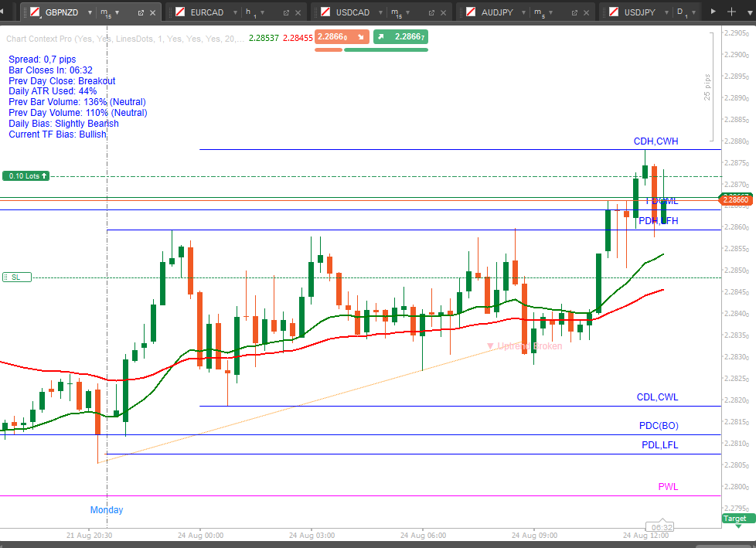Detach the USDCAD chart into a window
Image resolution: width=756 pixels, height=548 pixels.
point(431,13)
